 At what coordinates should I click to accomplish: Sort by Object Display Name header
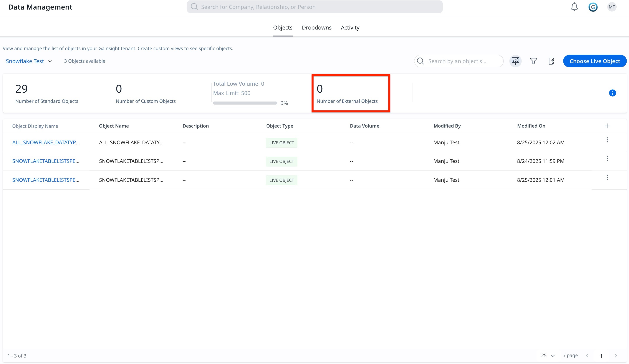click(35, 126)
